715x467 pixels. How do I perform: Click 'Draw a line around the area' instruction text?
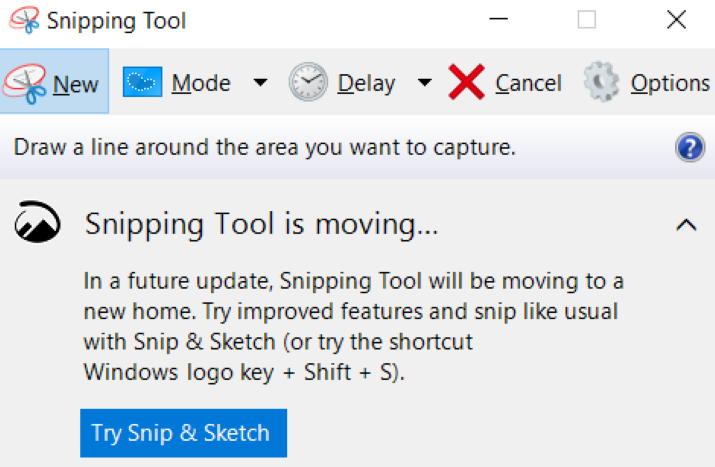coord(264,147)
